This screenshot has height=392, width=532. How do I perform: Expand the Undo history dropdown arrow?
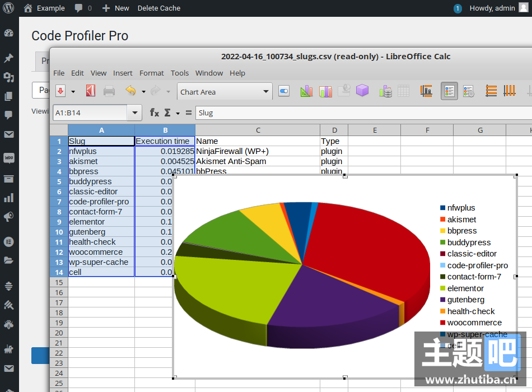(143, 92)
